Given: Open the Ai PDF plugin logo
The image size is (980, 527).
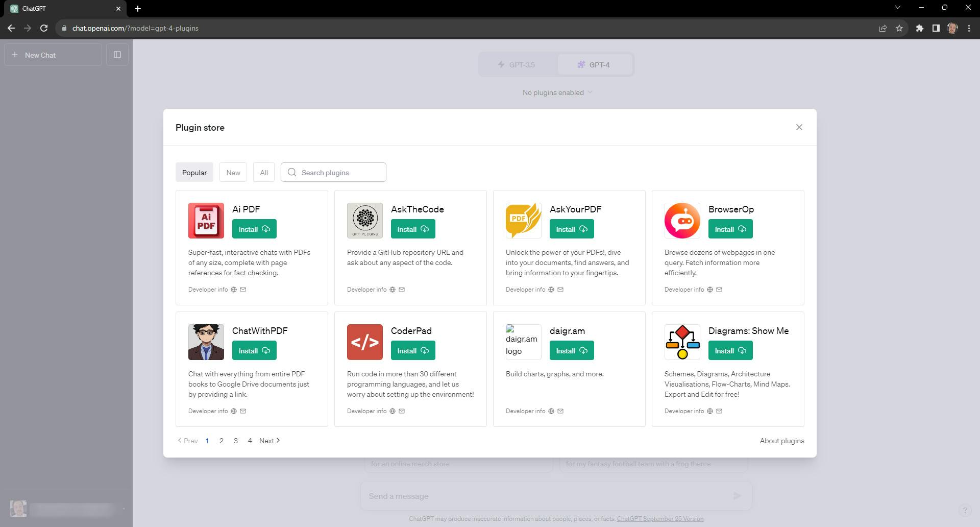Looking at the screenshot, I should click(206, 221).
